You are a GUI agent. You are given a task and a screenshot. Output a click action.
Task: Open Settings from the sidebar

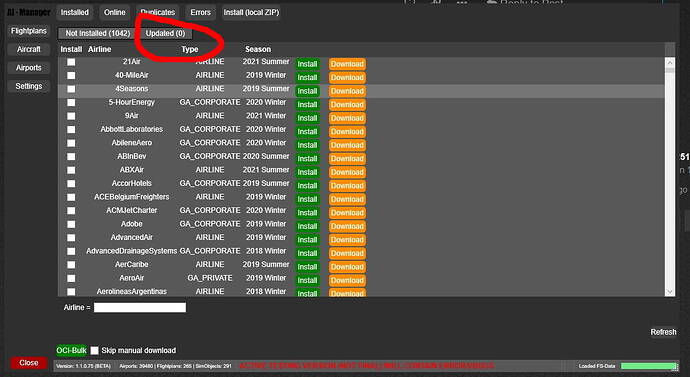(x=29, y=86)
